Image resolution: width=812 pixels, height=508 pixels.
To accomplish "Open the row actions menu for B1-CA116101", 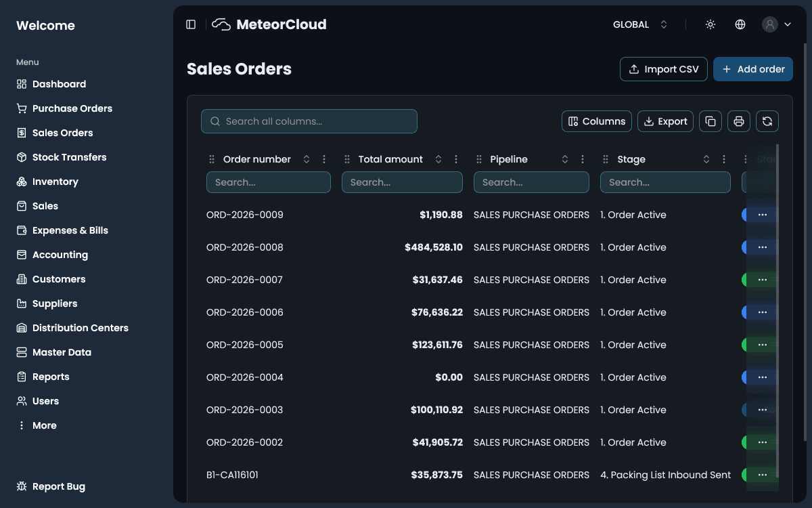I will click(762, 475).
